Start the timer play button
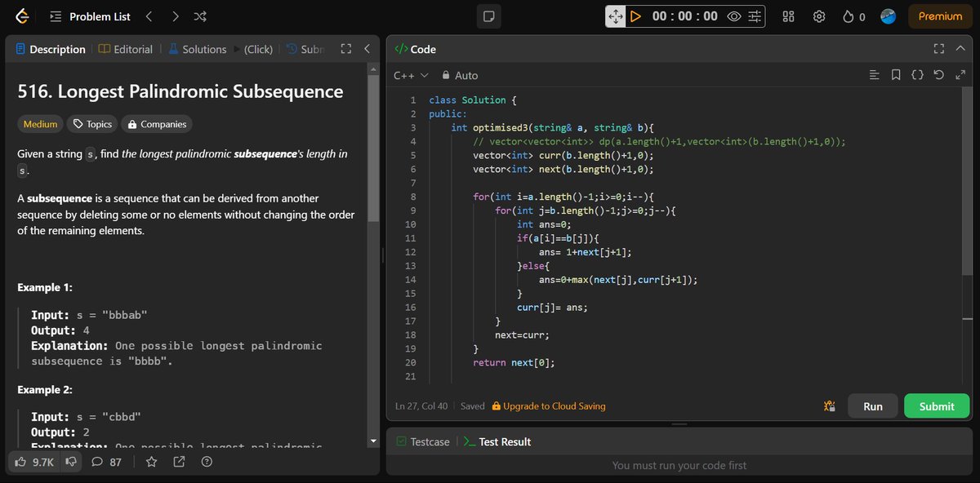 (635, 16)
